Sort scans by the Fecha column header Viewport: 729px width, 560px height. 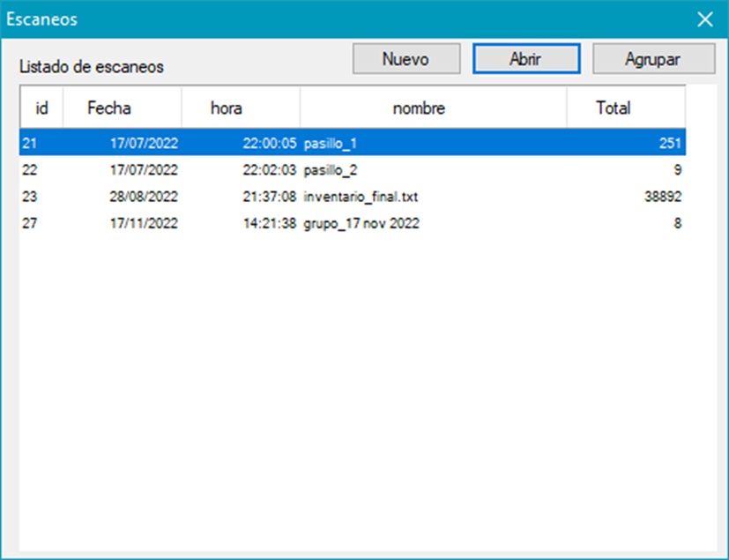click(x=109, y=108)
